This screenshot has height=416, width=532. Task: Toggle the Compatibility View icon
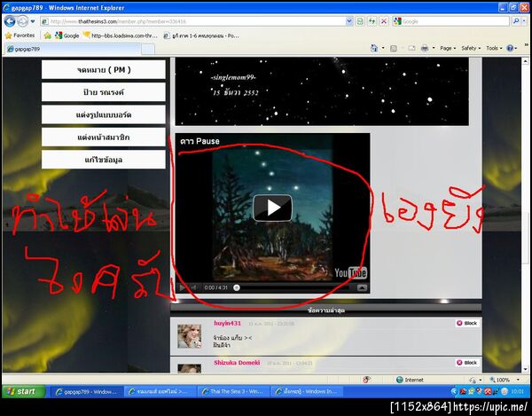click(x=360, y=21)
